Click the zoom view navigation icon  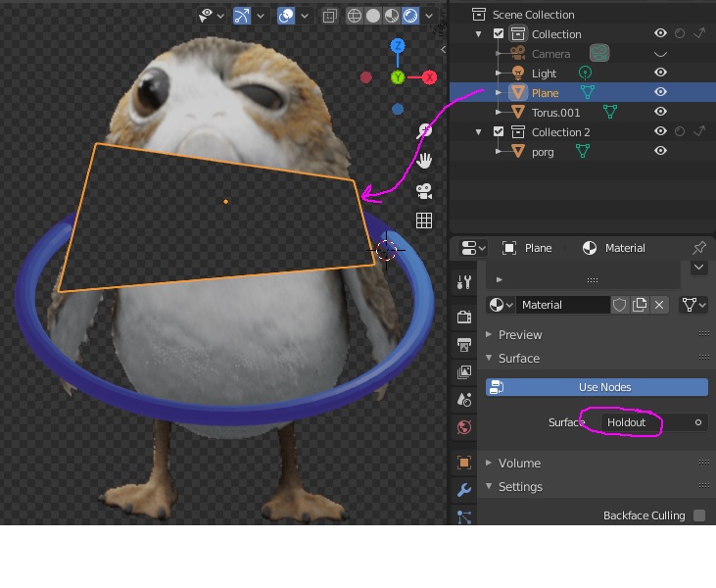coord(424,131)
